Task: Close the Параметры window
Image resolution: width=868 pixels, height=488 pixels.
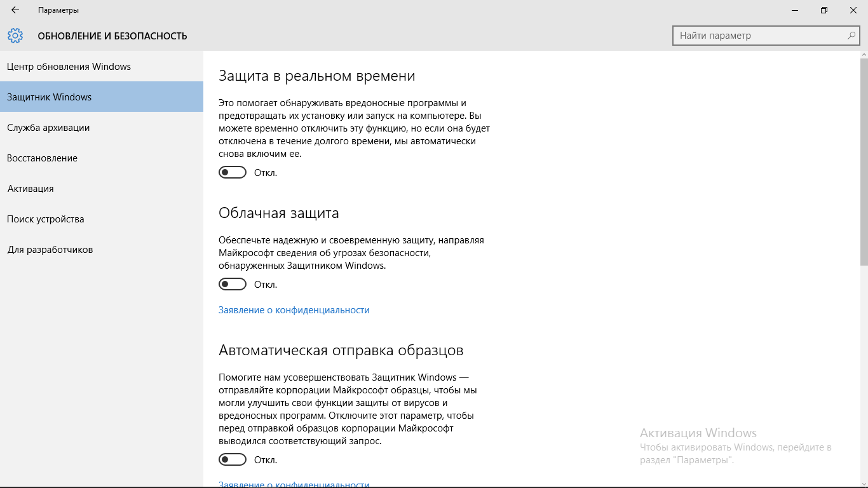Action: (x=853, y=10)
